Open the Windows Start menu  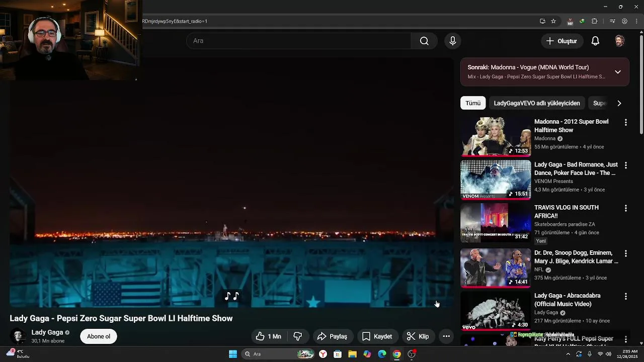(x=232, y=354)
